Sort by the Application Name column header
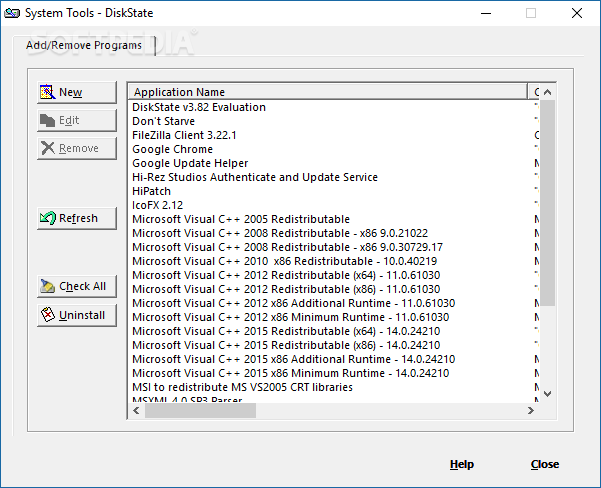The height and width of the screenshot is (488, 601). click(x=328, y=92)
